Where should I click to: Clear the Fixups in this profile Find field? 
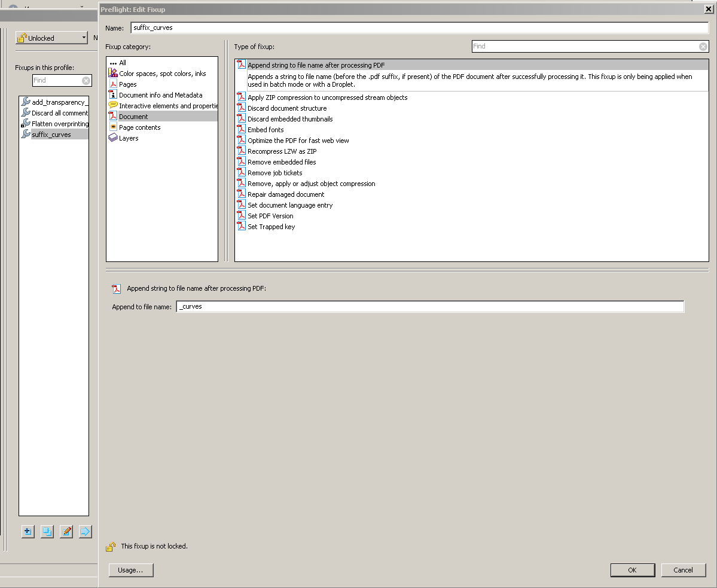coord(86,81)
